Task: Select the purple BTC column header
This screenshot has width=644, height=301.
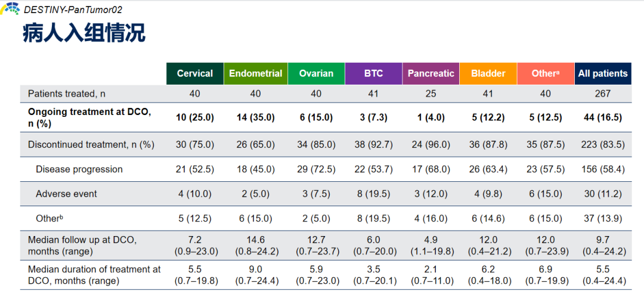Action: tap(373, 73)
